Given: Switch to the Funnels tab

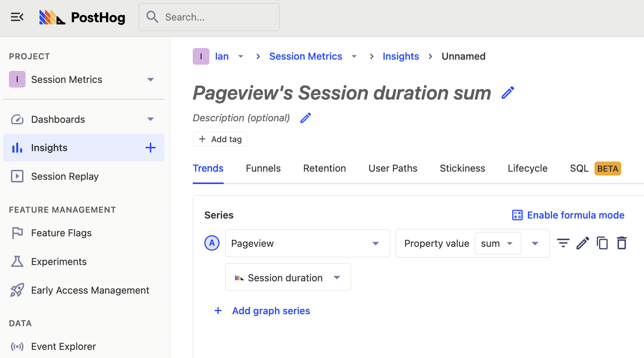Looking at the screenshot, I should 263,168.
